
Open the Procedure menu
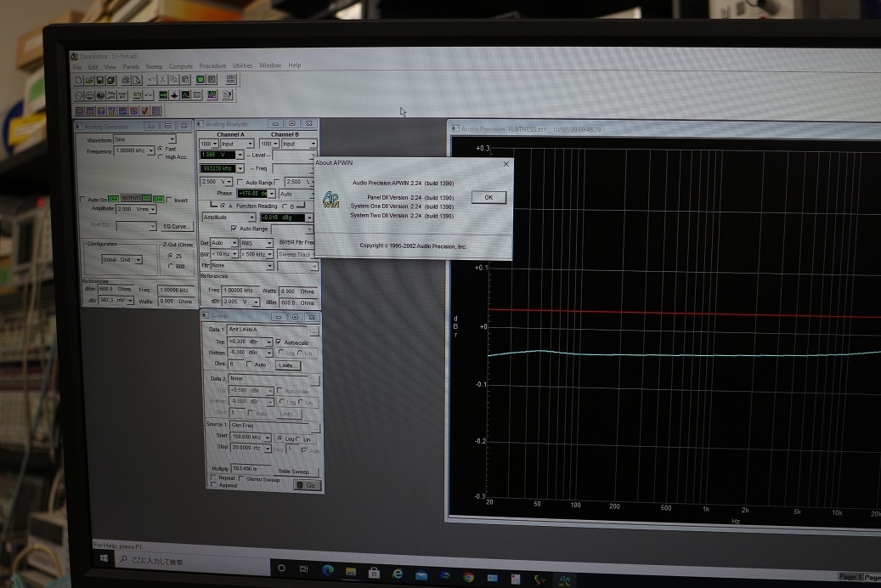pyautogui.click(x=213, y=65)
